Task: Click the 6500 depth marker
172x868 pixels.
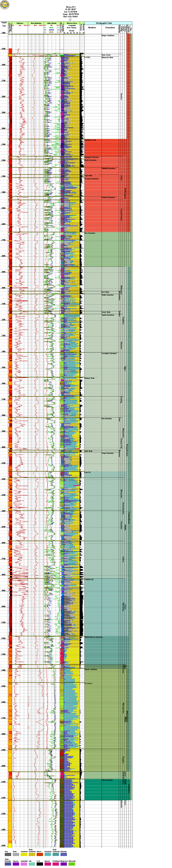Action: point(4,845)
